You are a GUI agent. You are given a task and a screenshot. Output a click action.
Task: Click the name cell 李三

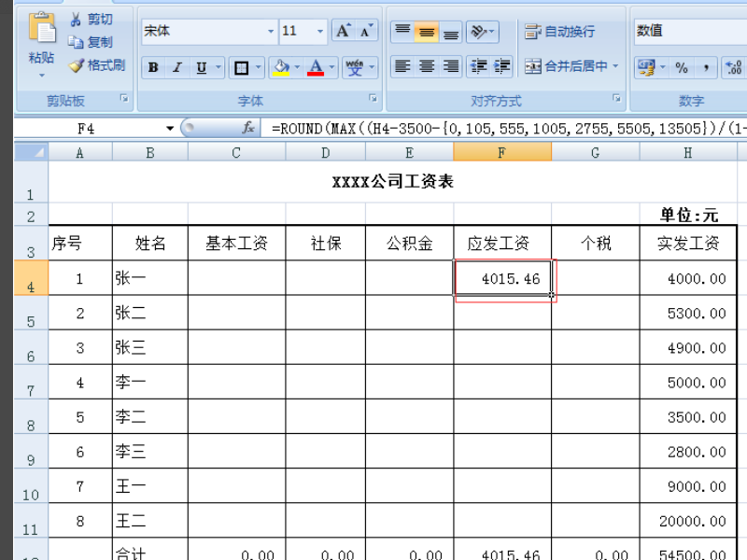pyautogui.click(x=150, y=452)
